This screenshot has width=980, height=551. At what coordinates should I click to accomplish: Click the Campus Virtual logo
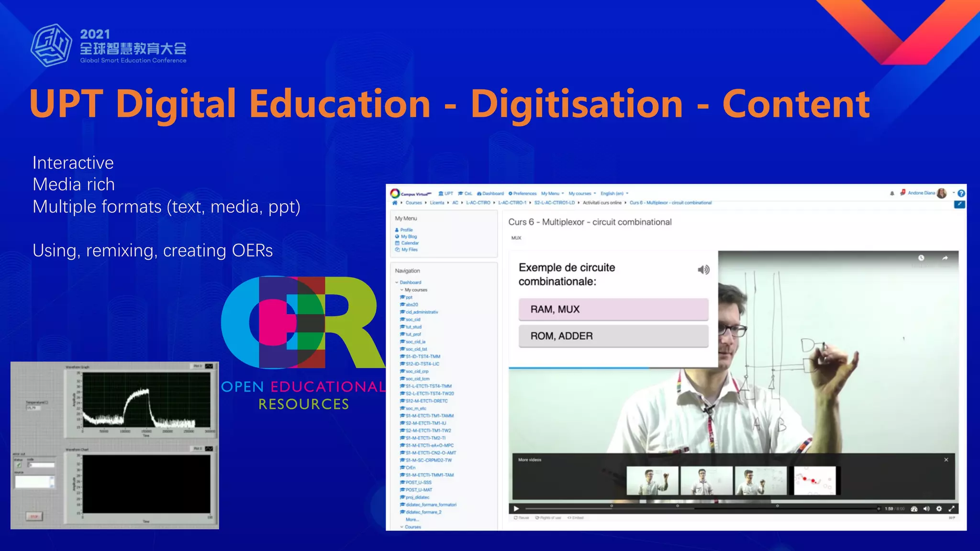(x=411, y=194)
